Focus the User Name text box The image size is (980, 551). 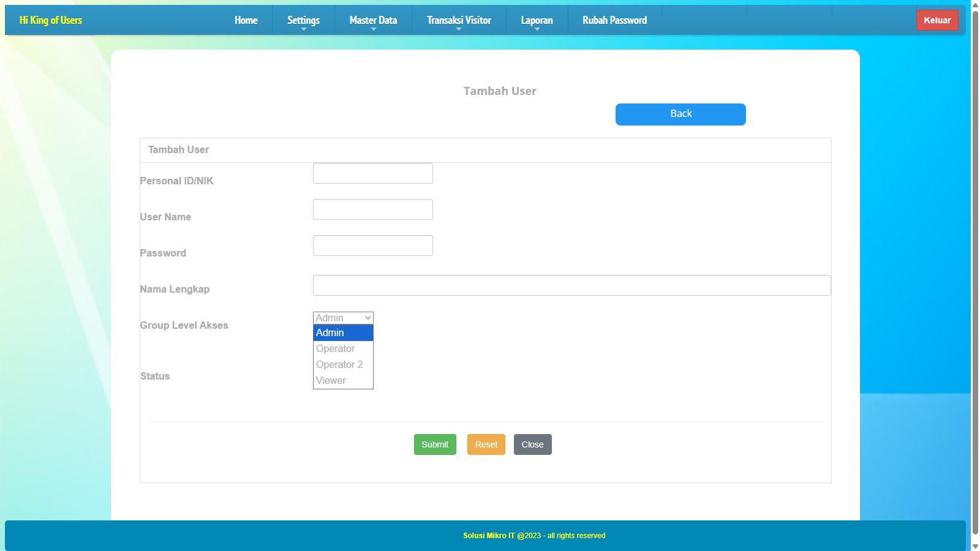point(372,209)
